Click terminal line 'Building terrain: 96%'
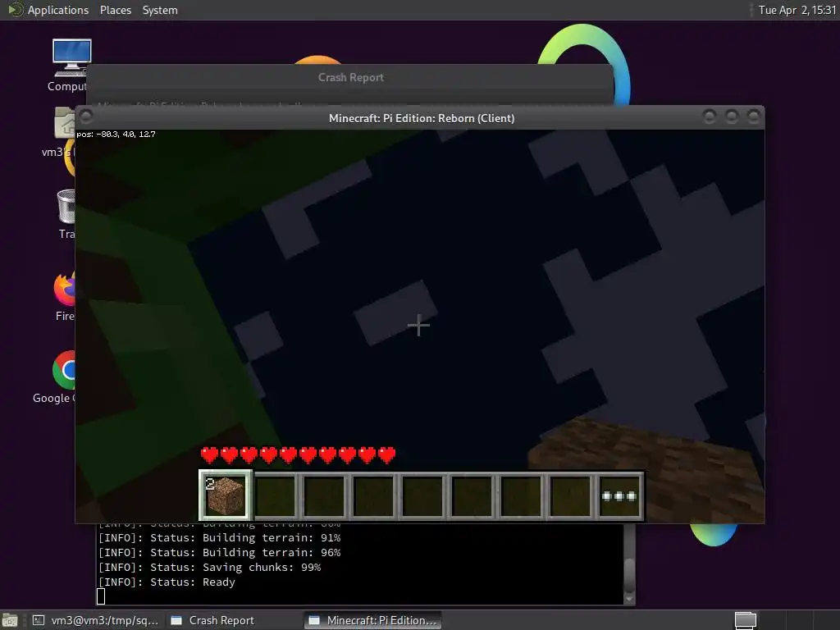The image size is (840, 630). 220,552
